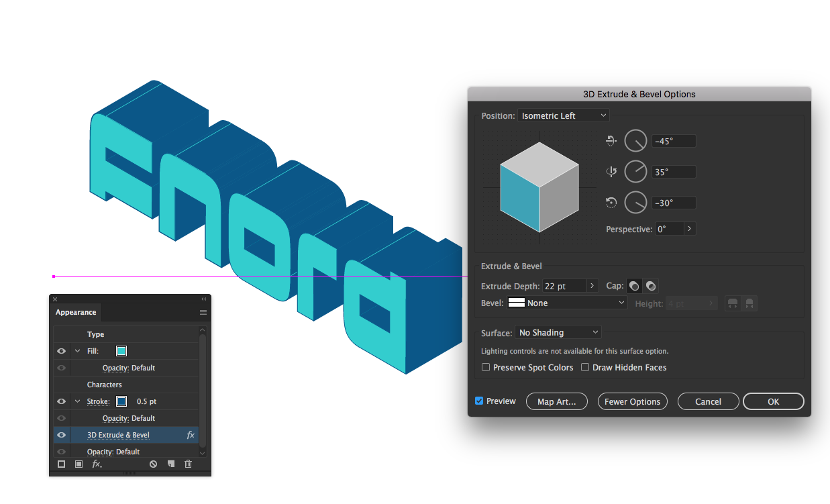Click the Duplicate Selected Item icon

coord(170,464)
